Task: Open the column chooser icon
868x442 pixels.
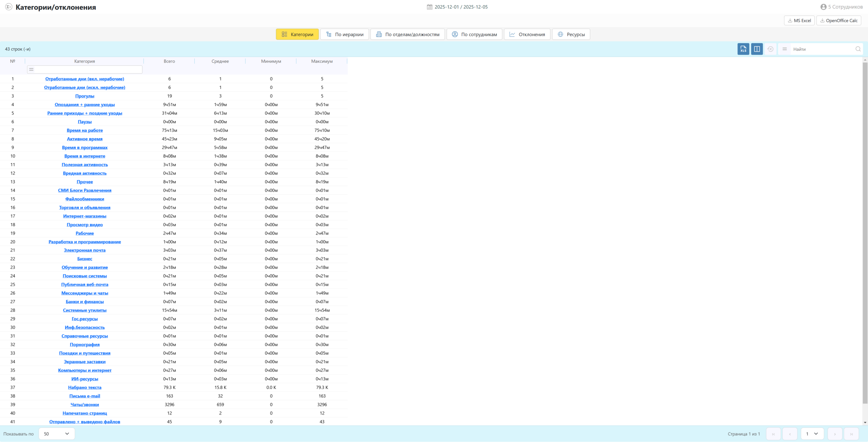Action: click(x=756, y=49)
